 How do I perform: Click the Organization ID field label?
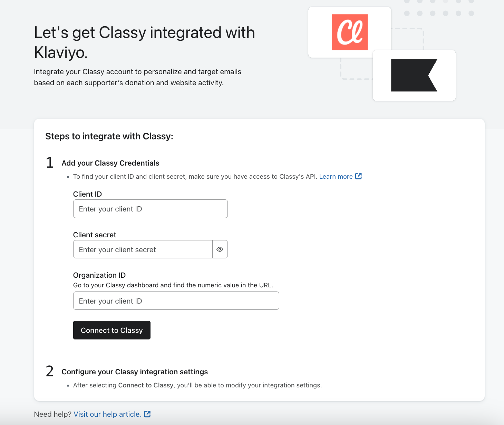point(99,275)
